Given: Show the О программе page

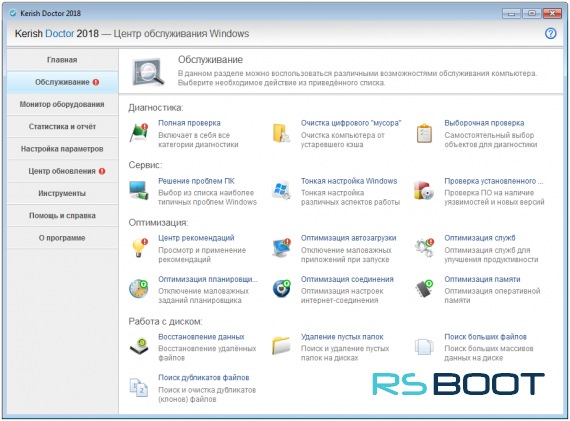Looking at the screenshot, I should (62, 238).
